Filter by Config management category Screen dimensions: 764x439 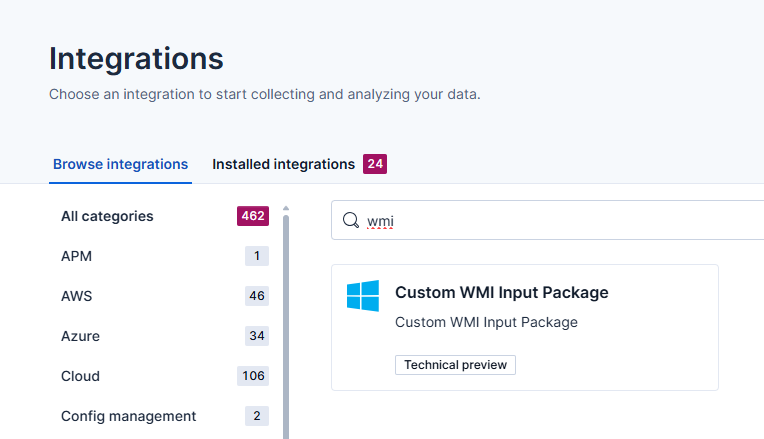tap(128, 416)
